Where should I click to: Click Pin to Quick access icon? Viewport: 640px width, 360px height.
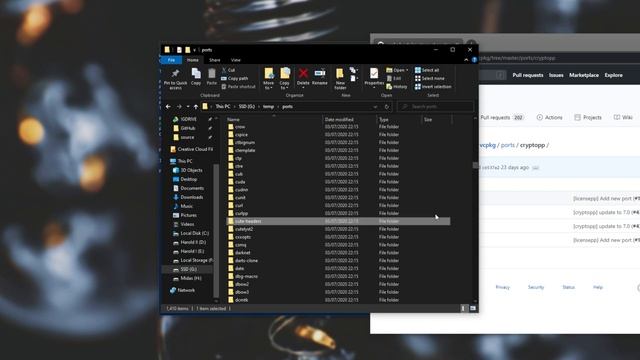pyautogui.click(x=176, y=73)
